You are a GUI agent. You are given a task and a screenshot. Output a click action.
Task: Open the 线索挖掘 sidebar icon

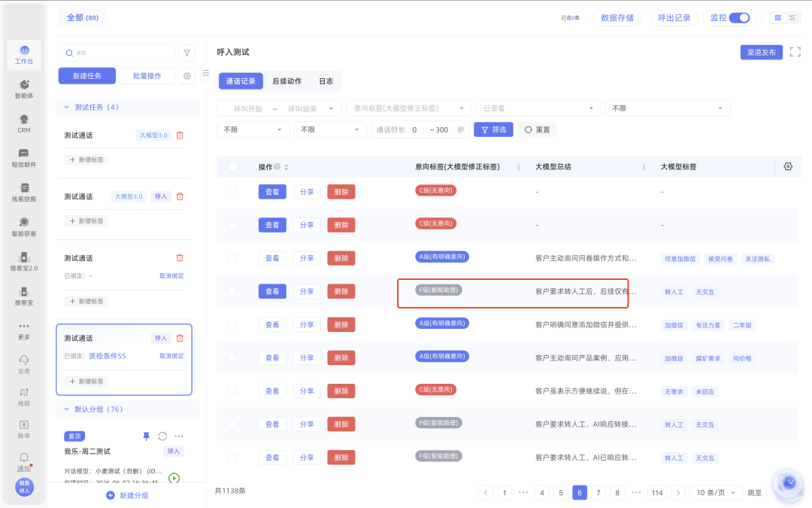(x=24, y=193)
